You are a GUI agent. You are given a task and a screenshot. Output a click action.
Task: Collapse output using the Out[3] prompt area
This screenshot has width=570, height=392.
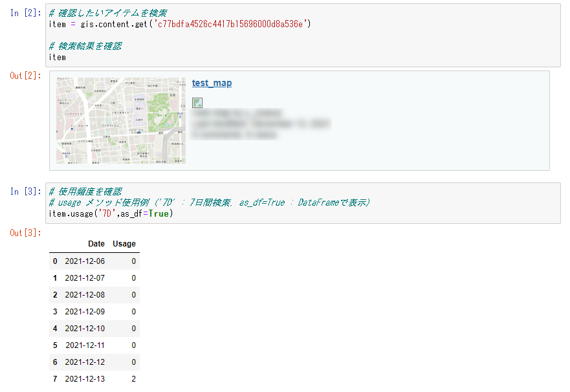click(x=25, y=233)
